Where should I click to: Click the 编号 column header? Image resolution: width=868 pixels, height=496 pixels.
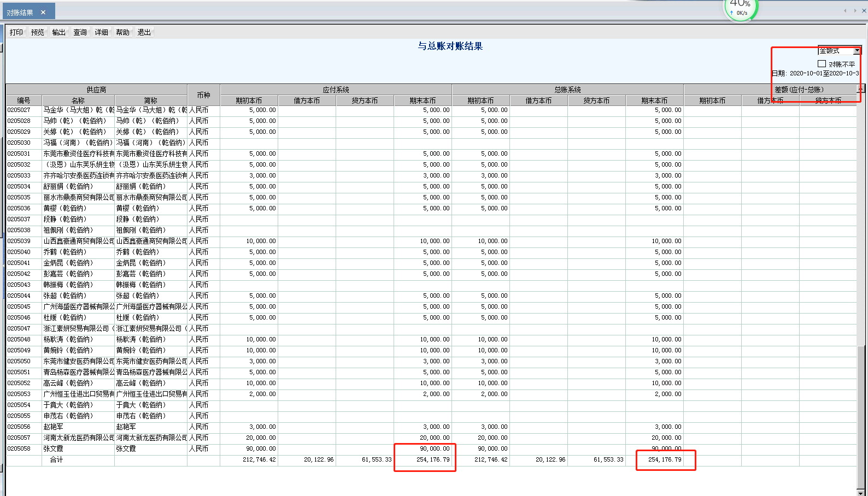click(24, 101)
